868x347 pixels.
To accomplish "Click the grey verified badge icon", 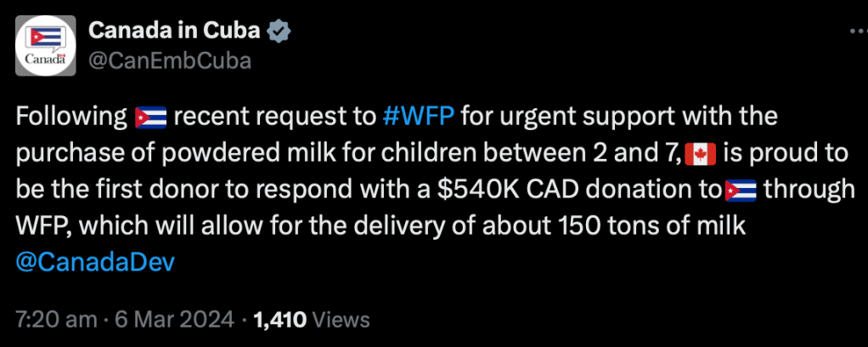I will 279,32.
